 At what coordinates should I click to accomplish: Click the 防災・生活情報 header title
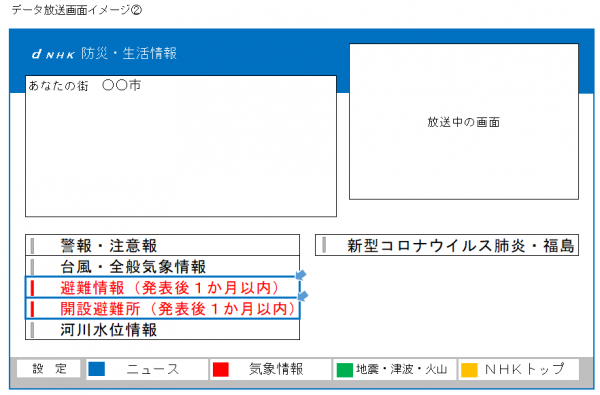[129, 53]
